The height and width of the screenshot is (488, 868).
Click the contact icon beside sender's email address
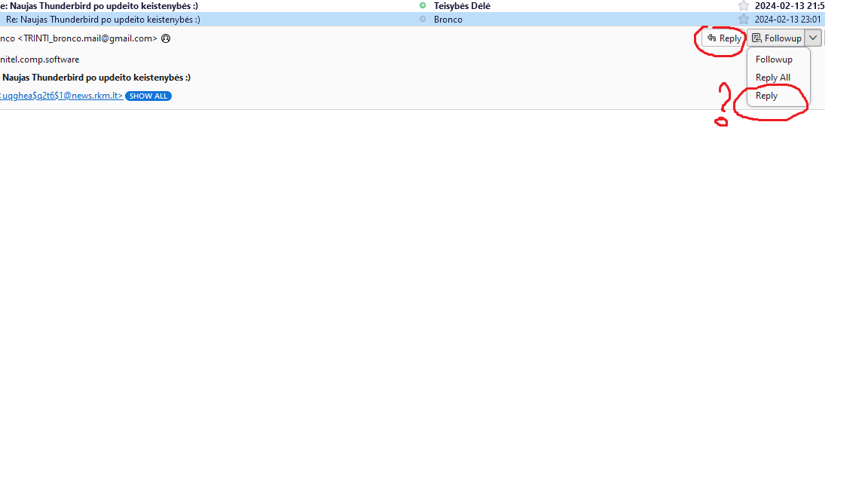166,38
